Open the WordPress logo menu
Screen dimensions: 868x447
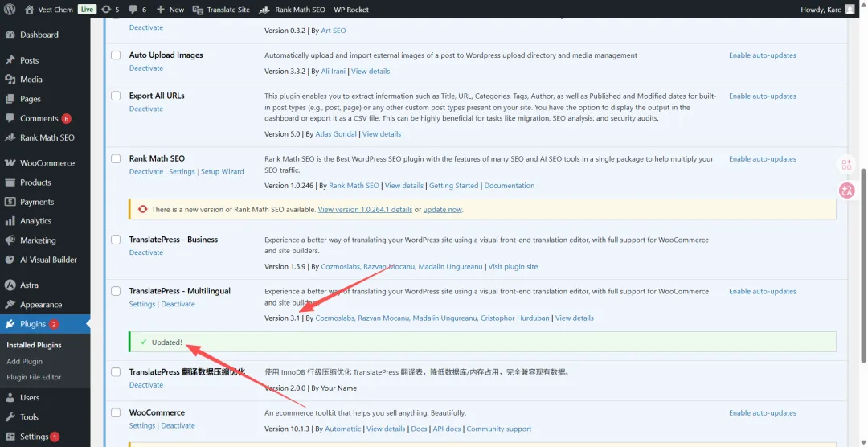click(10, 10)
